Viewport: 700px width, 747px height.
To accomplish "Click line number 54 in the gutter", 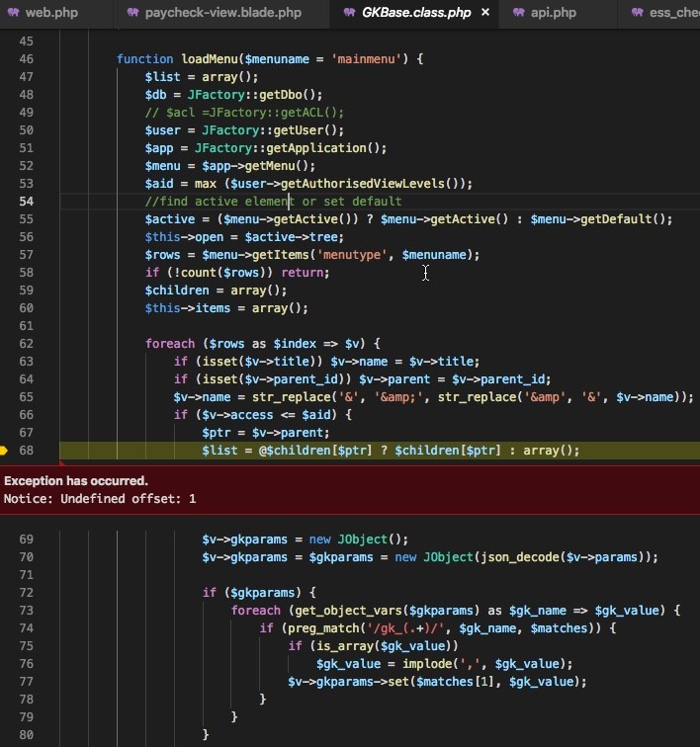I will tap(26, 202).
